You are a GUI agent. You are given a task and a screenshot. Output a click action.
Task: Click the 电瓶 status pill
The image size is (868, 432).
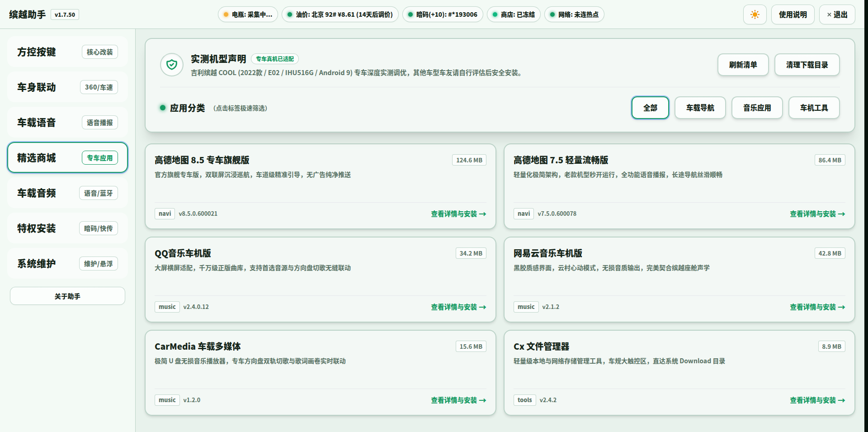pyautogui.click(x=248, y=14)
